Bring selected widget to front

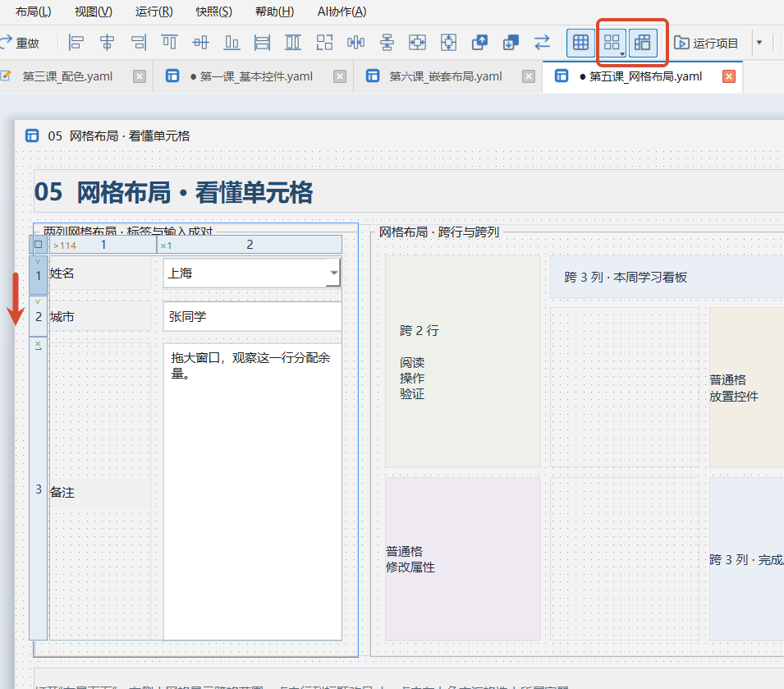479,43
